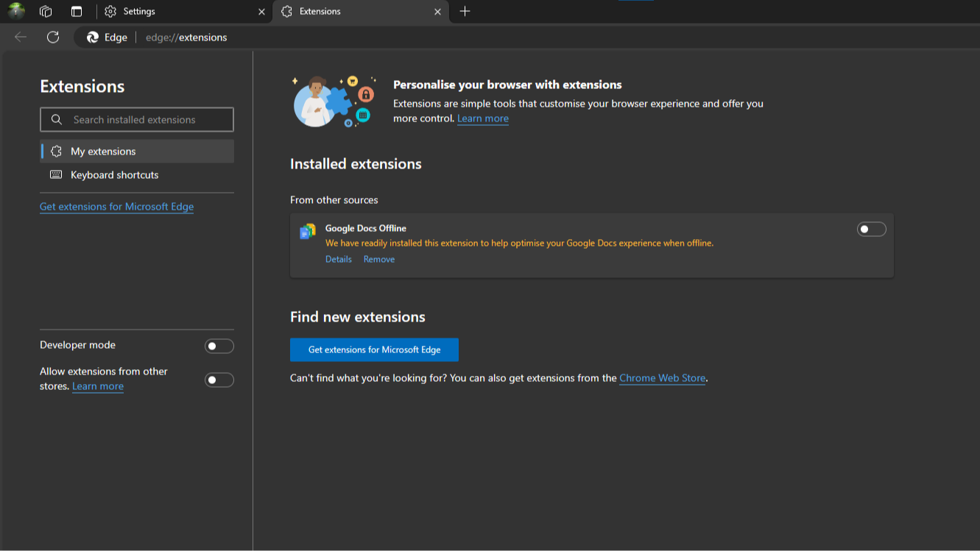This screenshot has height=551, width=980.
Task: Switch to the Settings tab
Action: point(185,11)
